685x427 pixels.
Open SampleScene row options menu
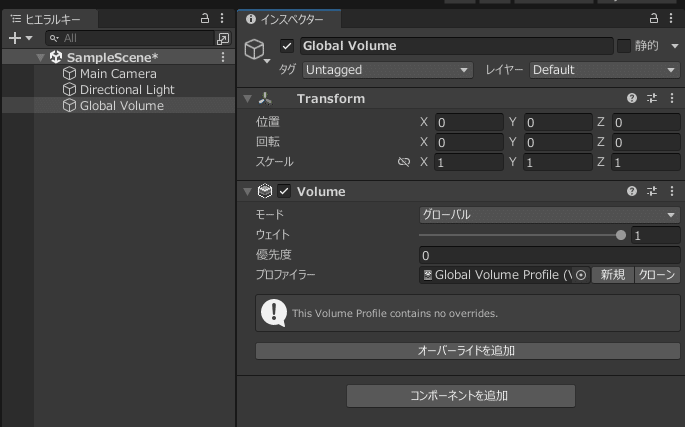223,57
